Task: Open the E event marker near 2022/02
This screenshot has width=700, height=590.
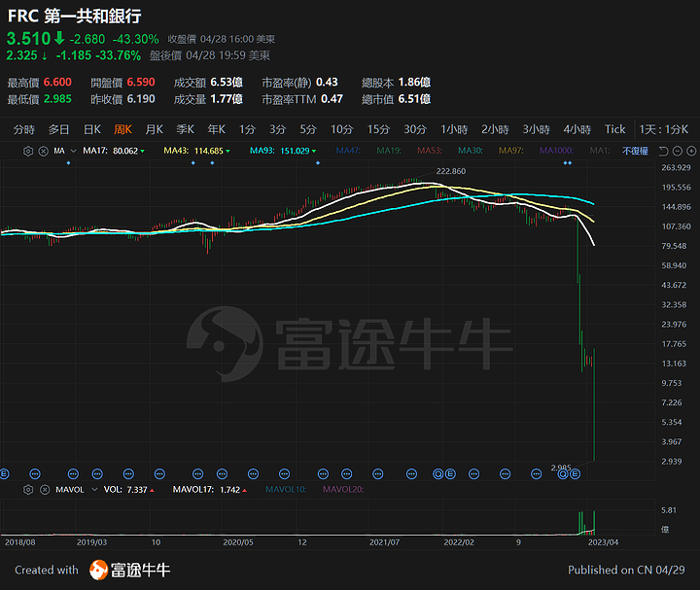Action: [450, 474]
